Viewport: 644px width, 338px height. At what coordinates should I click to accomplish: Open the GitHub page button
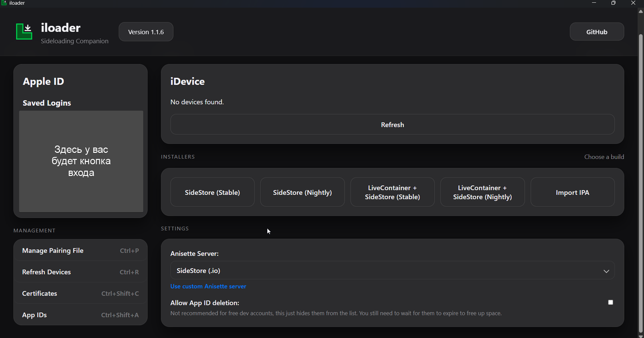597,32
